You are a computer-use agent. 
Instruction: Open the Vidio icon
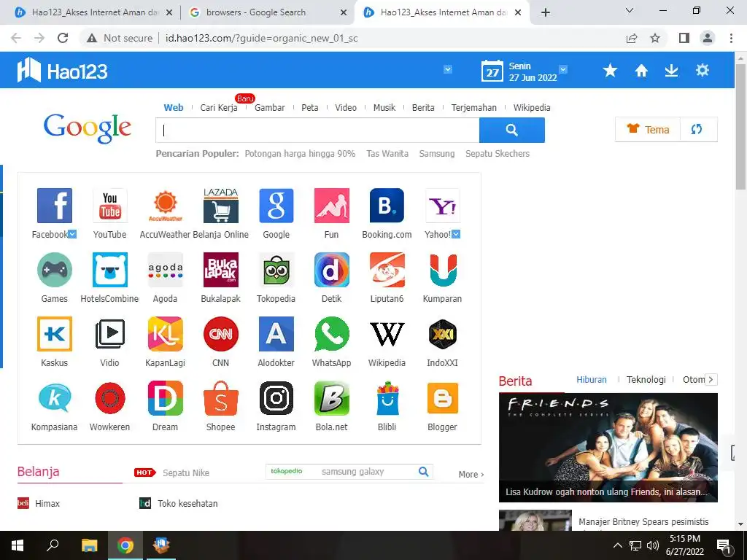click(109, 334)
